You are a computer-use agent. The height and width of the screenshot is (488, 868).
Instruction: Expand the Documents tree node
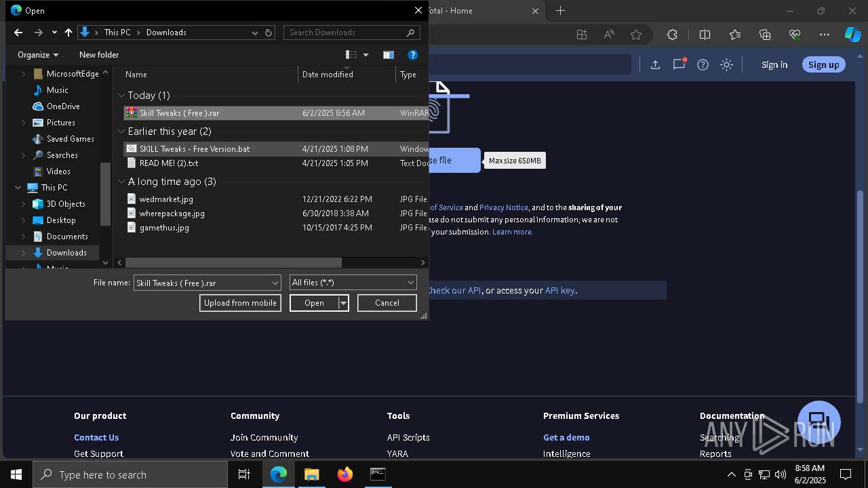[24, 237]
